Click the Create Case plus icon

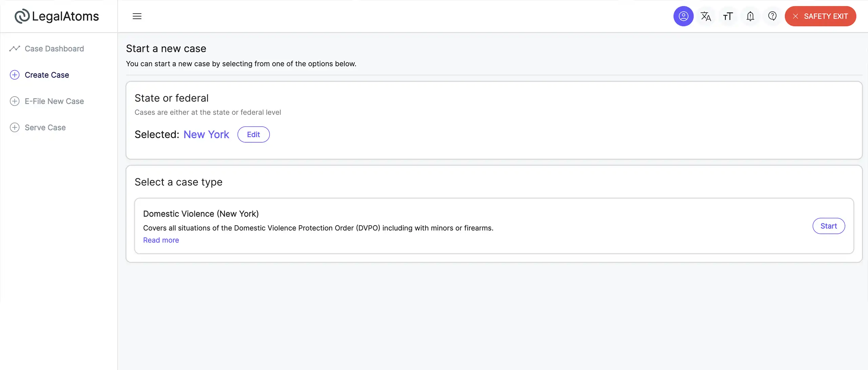[x=15, y=75]
